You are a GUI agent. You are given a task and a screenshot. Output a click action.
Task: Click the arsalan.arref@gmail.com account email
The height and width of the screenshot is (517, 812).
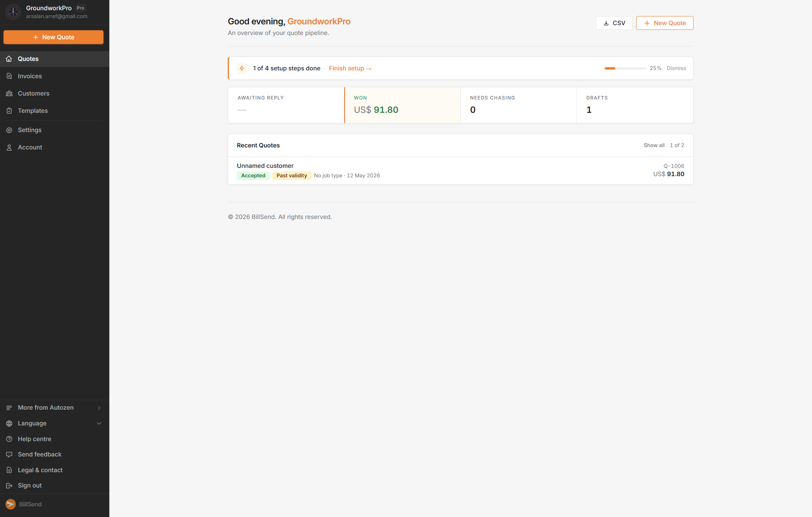click(x=57, y=17)
